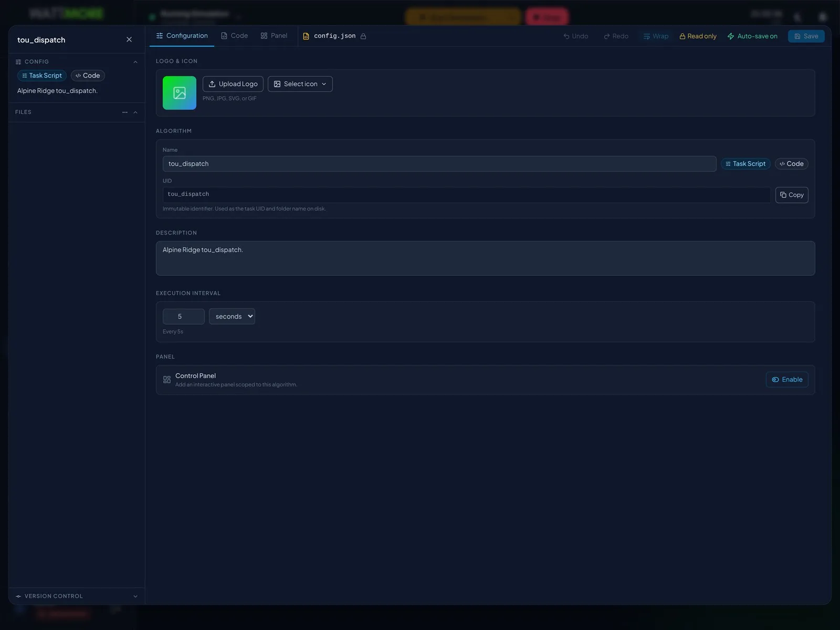Click the algorithm Name input field
Image resolution: width=840 pixels, height=630 pixels.
439,164
